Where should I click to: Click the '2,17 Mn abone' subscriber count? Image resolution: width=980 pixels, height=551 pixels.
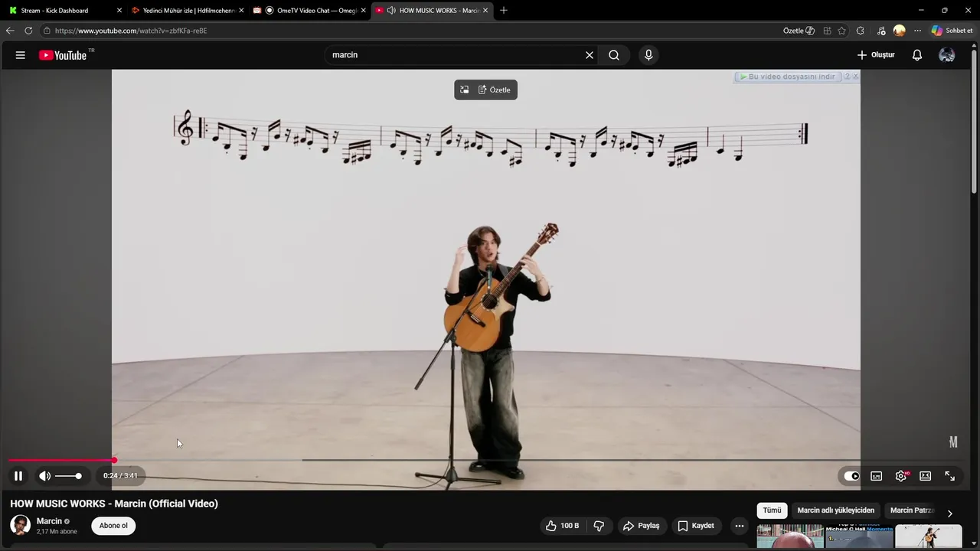click(x=57, y=531)
